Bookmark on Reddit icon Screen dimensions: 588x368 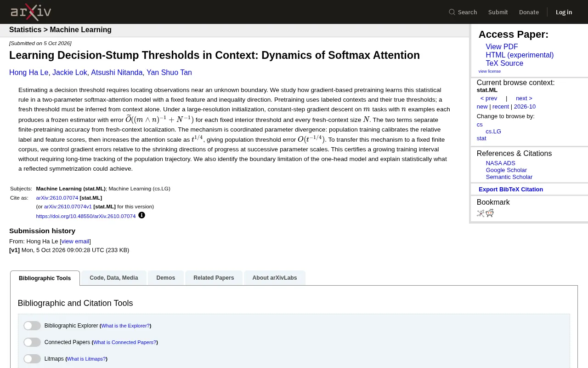pyautogui.click(x=490, y=213)
